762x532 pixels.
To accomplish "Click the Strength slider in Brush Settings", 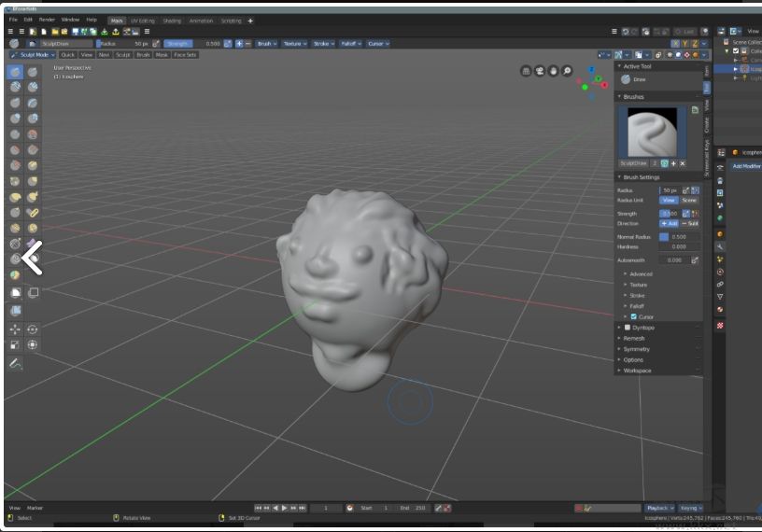I will [670, 214].
